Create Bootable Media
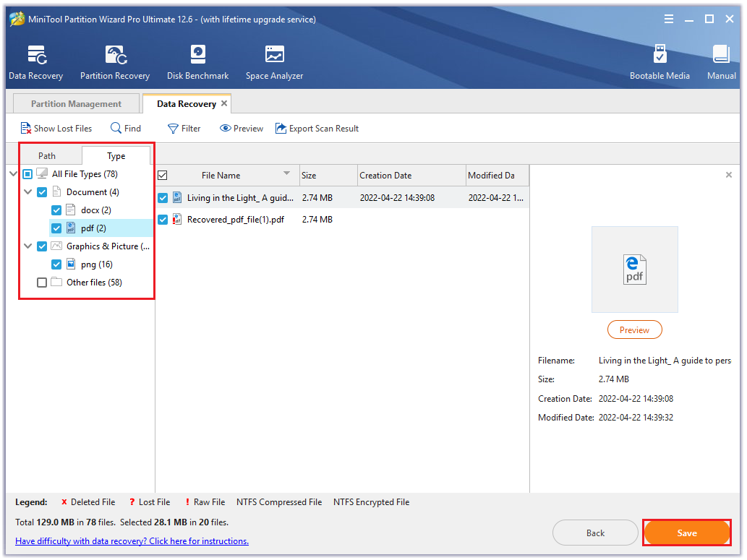The image size is (747, 560). point(660,62)
